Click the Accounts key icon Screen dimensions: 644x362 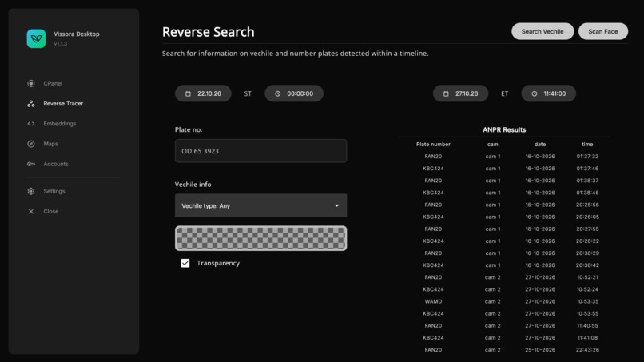(x=31, y=164)
